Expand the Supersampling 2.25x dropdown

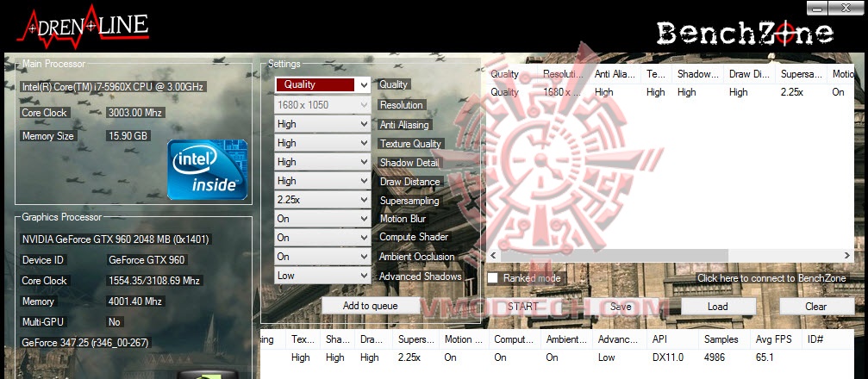click(322, 199)
